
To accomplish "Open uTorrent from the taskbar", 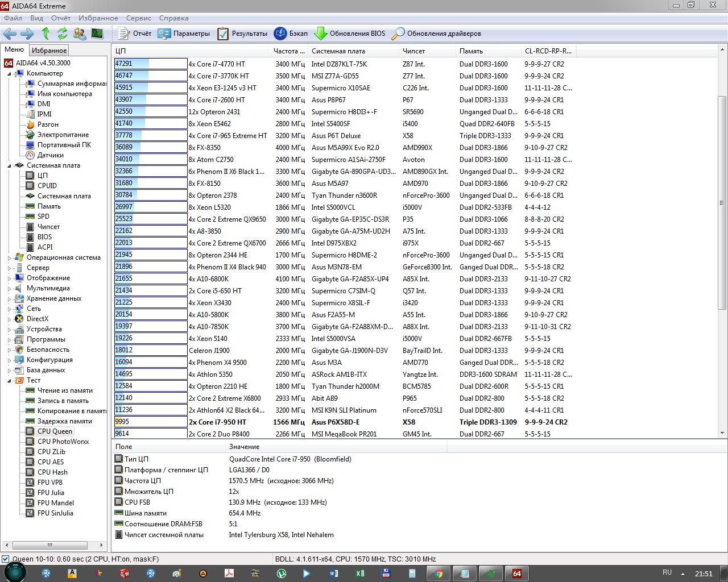I will pyautogui.click(x=281, y=573).
